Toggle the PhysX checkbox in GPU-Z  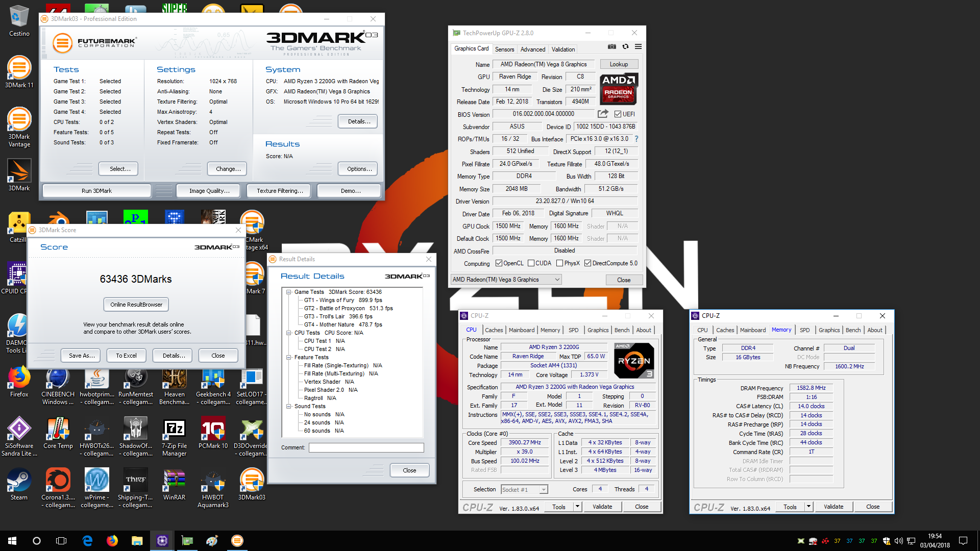point(559,263)
